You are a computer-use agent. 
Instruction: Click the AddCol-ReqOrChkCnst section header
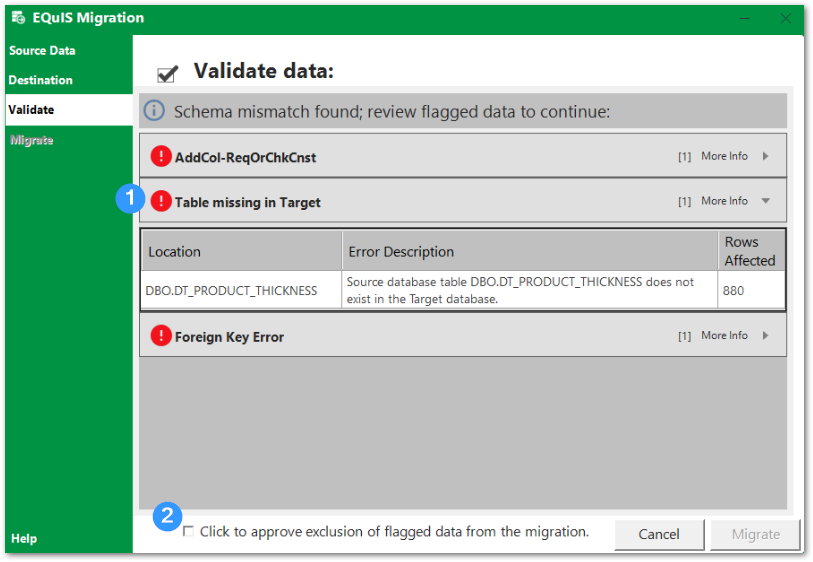[462, 156]
